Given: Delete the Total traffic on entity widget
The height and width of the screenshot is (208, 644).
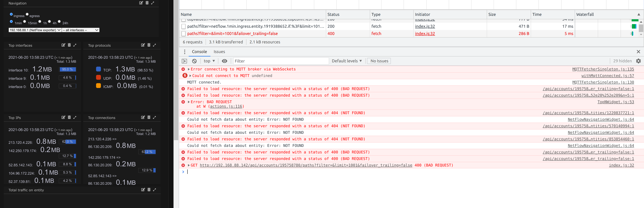Looking at the screenshot, I should click(149, 190).
